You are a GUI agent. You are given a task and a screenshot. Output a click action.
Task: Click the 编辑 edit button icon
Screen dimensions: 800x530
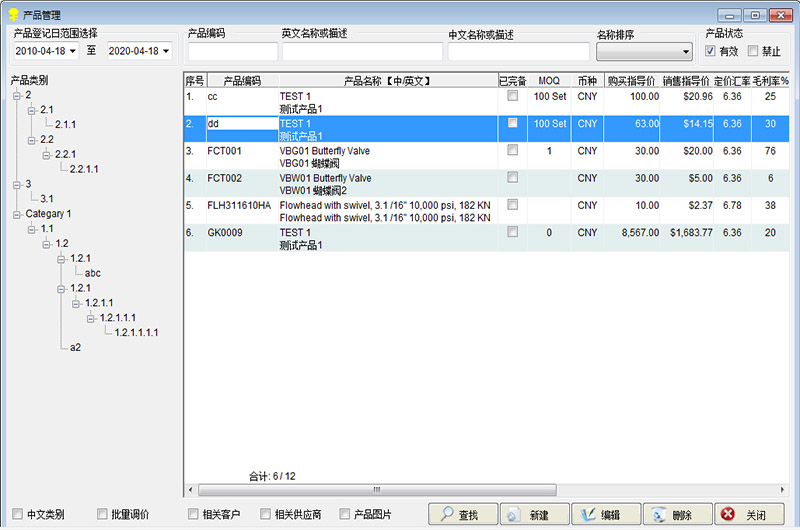(586, 515)
